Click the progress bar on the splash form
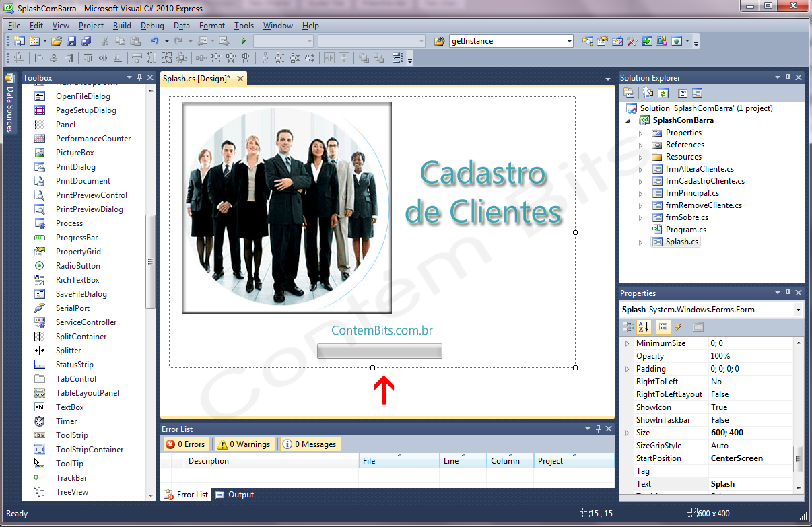This screenshot has height=527, width=812. (x=379, y=351)
